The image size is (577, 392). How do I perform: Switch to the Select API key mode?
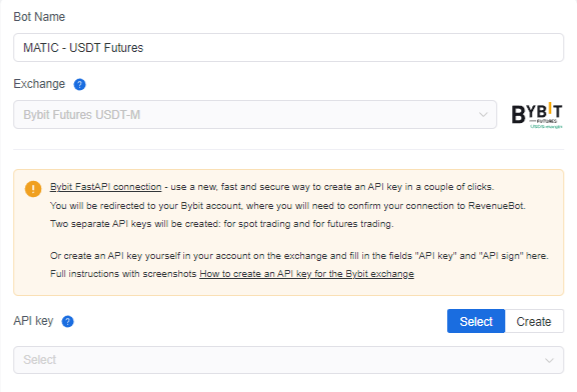pyautogui.click(x=476, y=321)
